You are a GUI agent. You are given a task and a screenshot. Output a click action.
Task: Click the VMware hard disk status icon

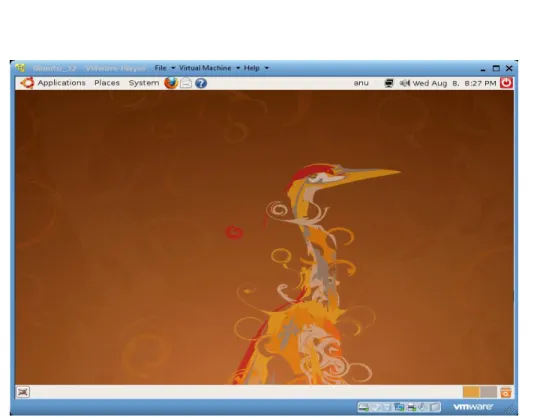coord(364,408)
